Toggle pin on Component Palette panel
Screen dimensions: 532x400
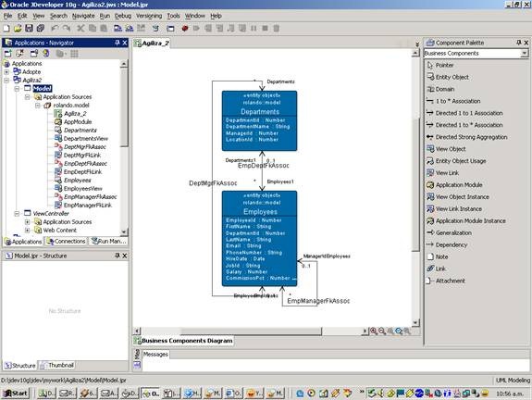[518, 43]
